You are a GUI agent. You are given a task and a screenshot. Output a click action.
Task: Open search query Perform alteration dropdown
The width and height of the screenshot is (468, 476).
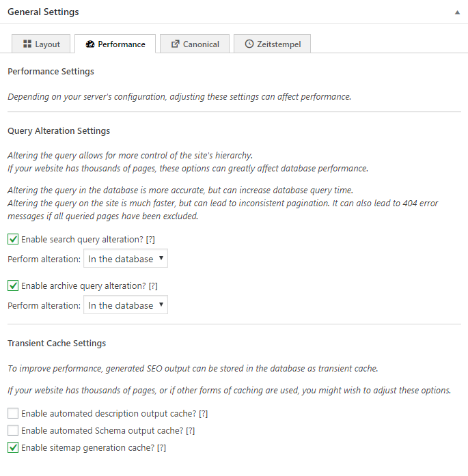[126, 258]
